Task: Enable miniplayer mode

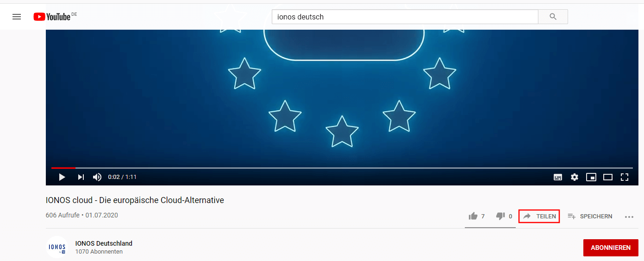Action: pyautogui.click(x=591, y=177)
